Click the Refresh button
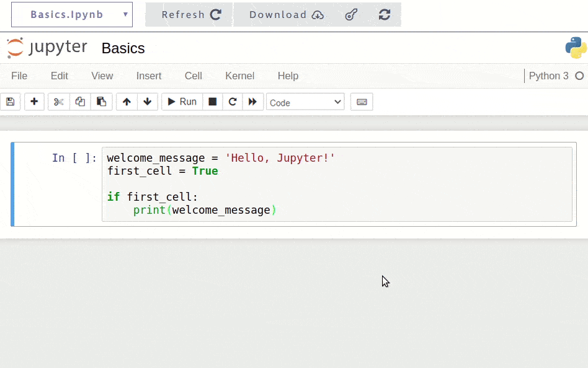The width and height of the screenshot is (588, 368). click(x=189, y=15)
